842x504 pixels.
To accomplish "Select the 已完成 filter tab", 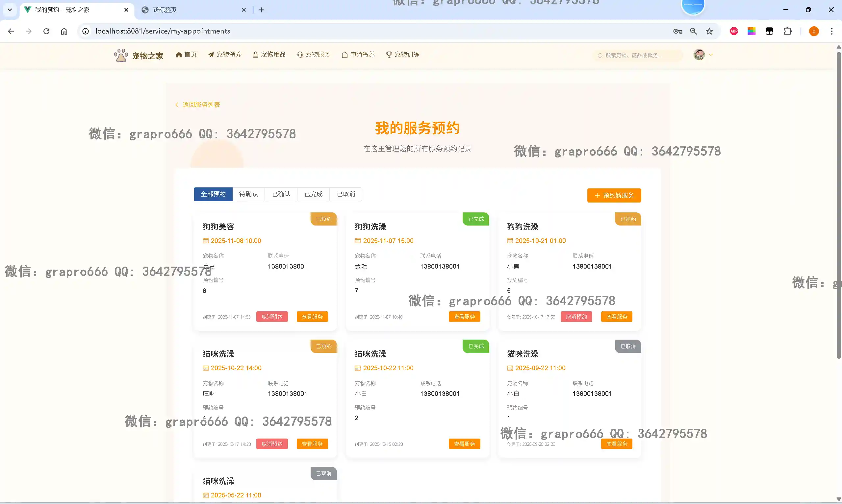I will tap(313, 194).
